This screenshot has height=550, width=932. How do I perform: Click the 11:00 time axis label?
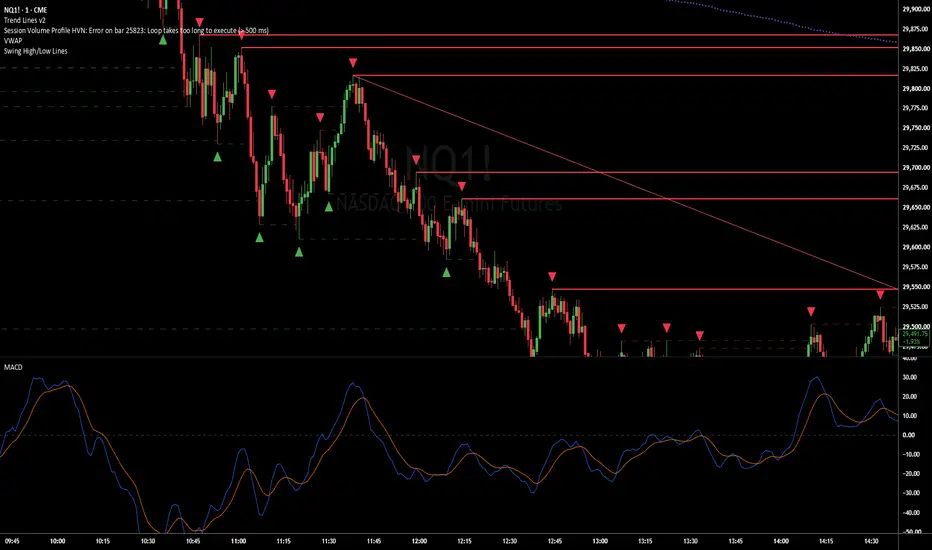coord(238,542)
